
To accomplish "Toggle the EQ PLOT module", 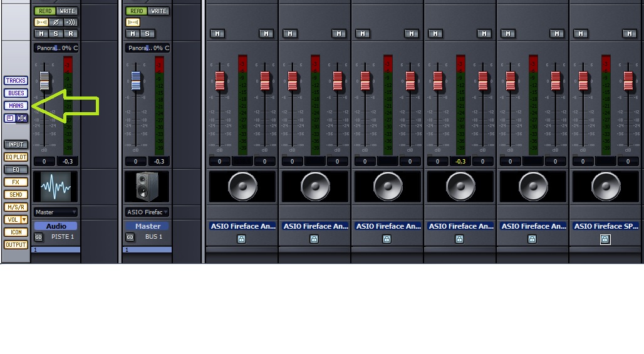I will point(16,157).
